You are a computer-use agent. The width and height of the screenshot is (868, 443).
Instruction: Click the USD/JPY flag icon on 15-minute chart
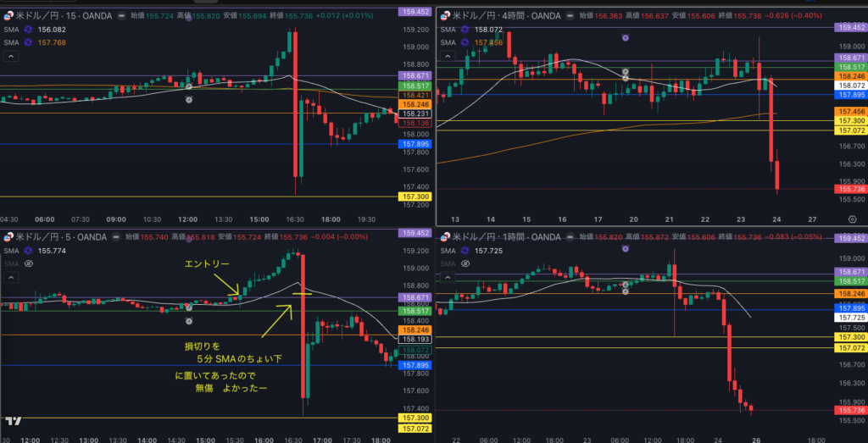[8, 15]
